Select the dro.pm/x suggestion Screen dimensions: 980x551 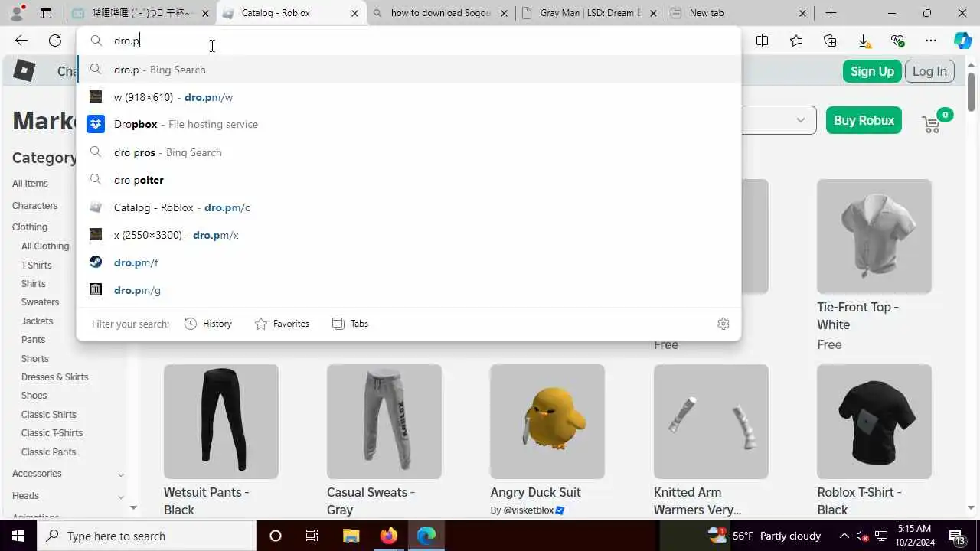pyautogui.click(x=409, y=235)
